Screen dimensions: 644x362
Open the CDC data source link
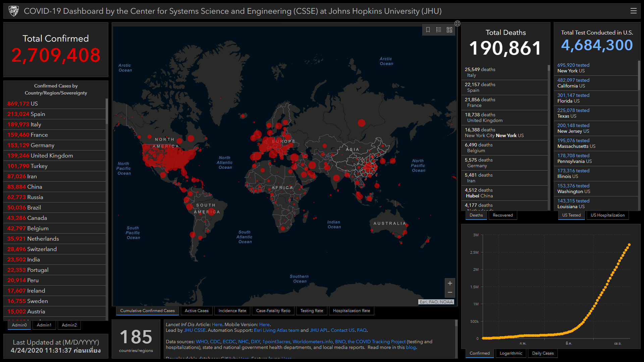215,342
